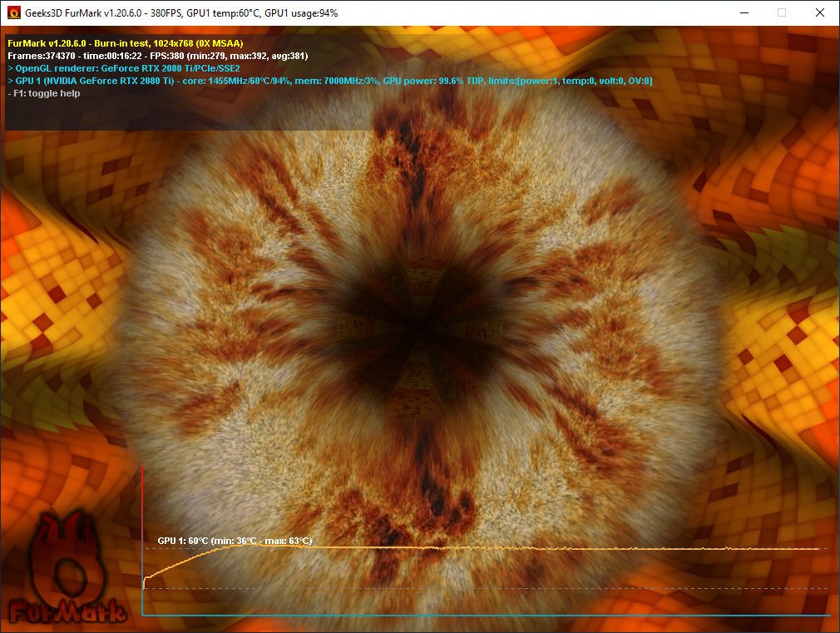
Task: Click the 'OpenGL renderer: GeForce RTX 2080 Ti' line
Action: [x=124, y=68]
